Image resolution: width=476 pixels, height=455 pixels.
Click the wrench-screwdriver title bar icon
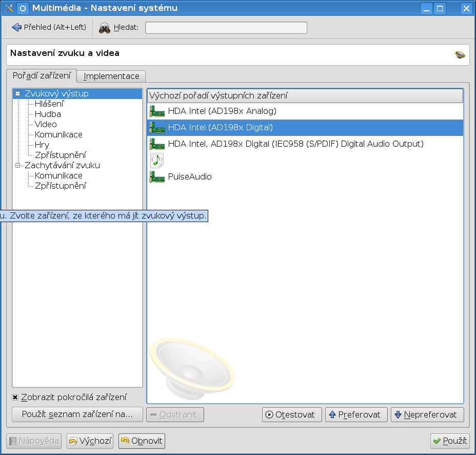point(9,8)
